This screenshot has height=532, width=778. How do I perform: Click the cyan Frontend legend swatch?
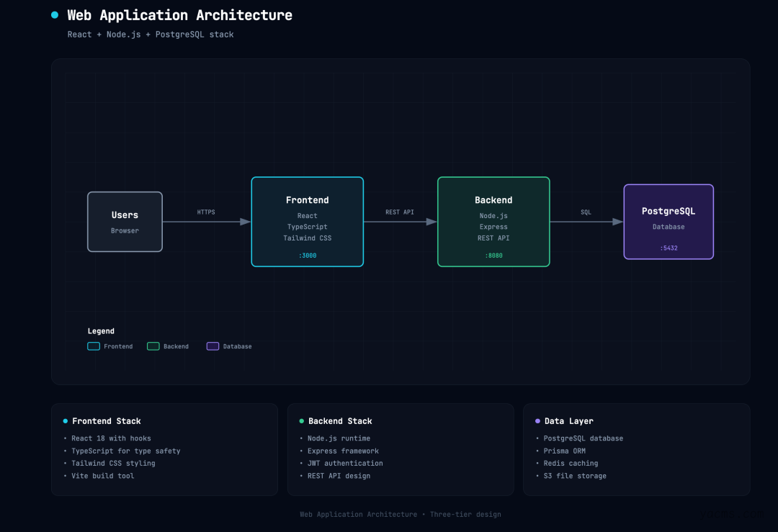coord(94,346)
